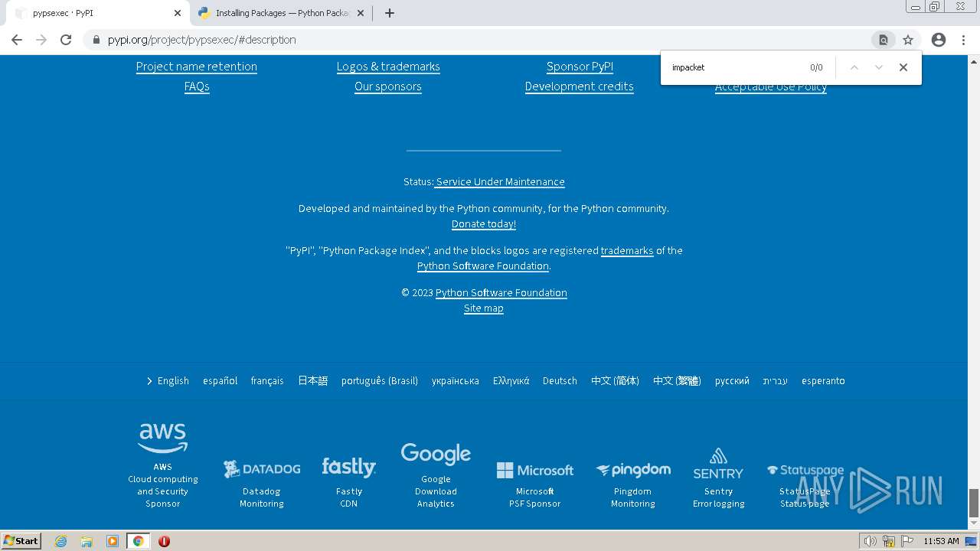Close the find bar

[x=903, y=67]
